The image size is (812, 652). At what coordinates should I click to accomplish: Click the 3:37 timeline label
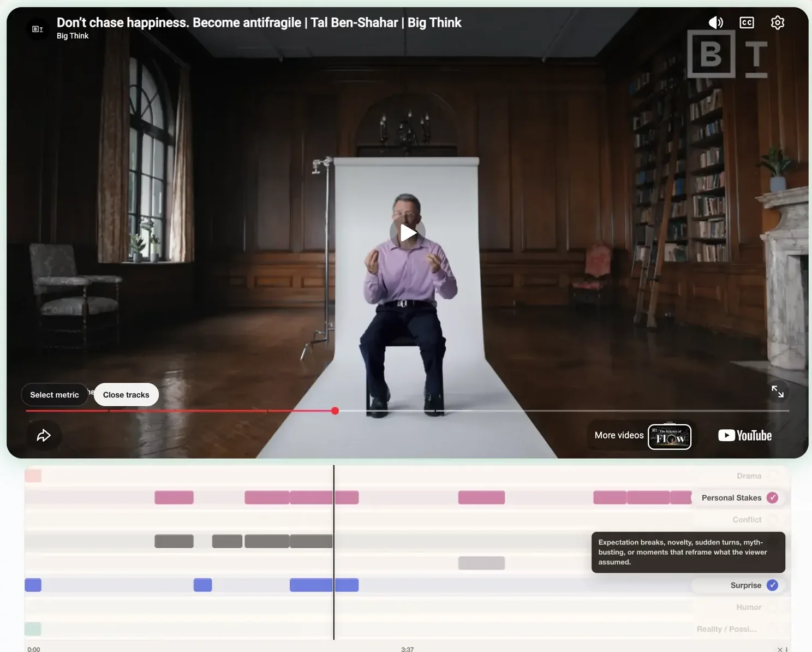[x=407, y=649]
